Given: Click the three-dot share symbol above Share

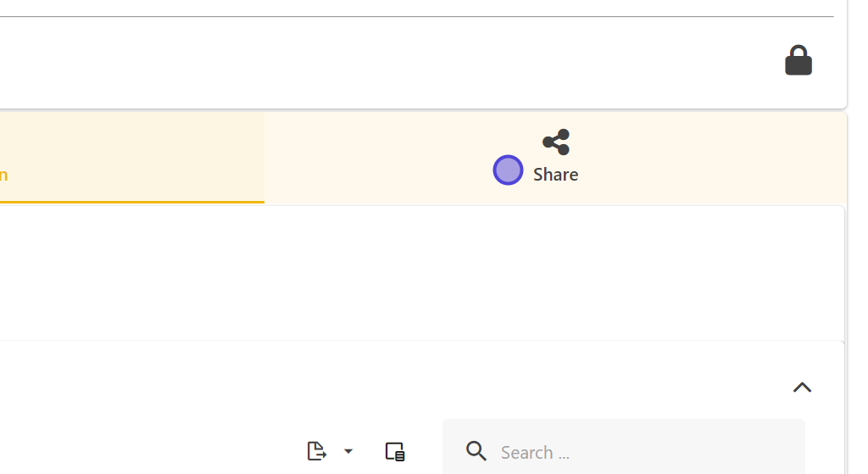Looking at the screenshot, I should (x=556, y=142).
